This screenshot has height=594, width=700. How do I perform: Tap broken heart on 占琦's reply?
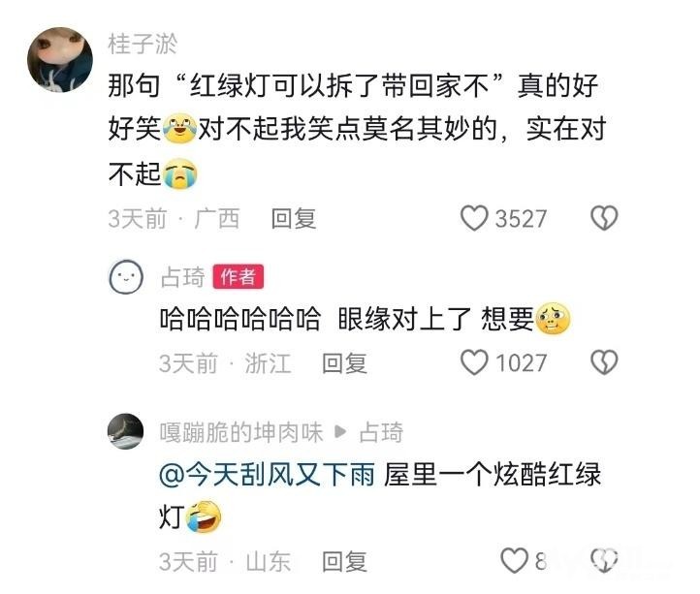point(604,362)
